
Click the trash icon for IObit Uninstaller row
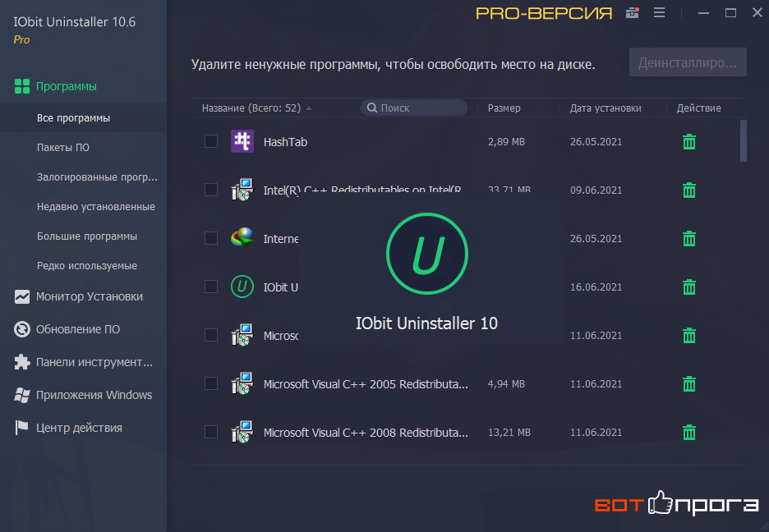689,287
